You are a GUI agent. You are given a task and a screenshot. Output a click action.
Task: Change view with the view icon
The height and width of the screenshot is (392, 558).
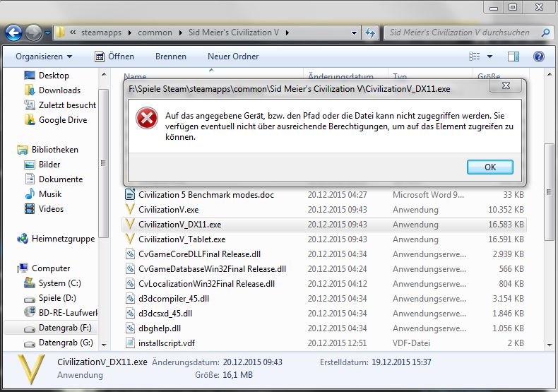pos(475,57)
